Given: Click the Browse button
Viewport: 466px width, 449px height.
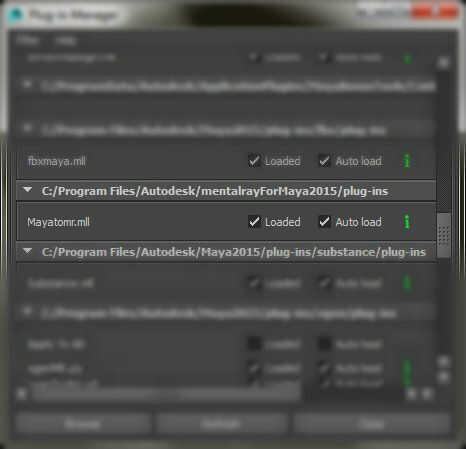Looking at the screenshot, I should click(82, 424).
